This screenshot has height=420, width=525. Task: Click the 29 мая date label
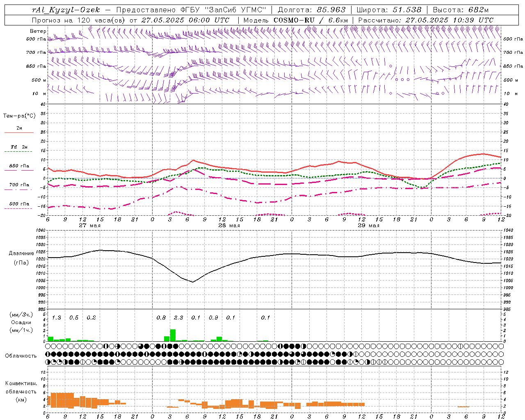(369, 226)
